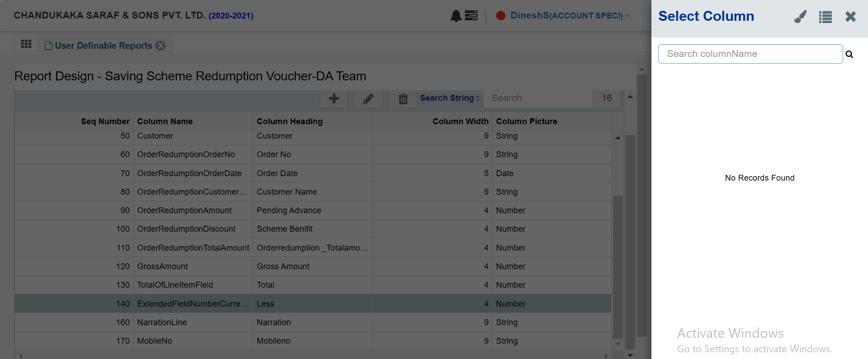Close the Select Column panel
Screen dimensions: 868x359
click(x=850, y=17)
